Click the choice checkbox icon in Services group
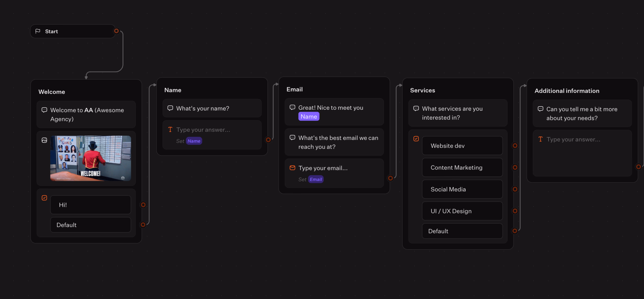This screenshot has width=644, height=299. 416,139
